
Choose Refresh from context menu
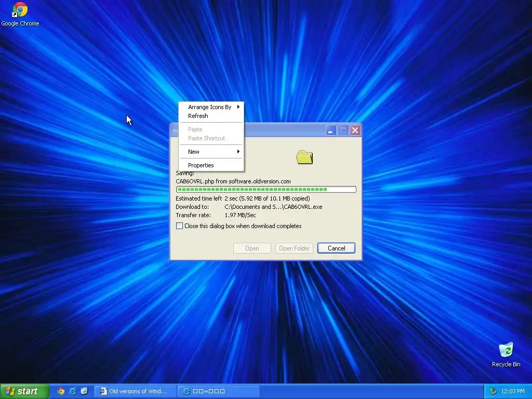pos(211,116)
